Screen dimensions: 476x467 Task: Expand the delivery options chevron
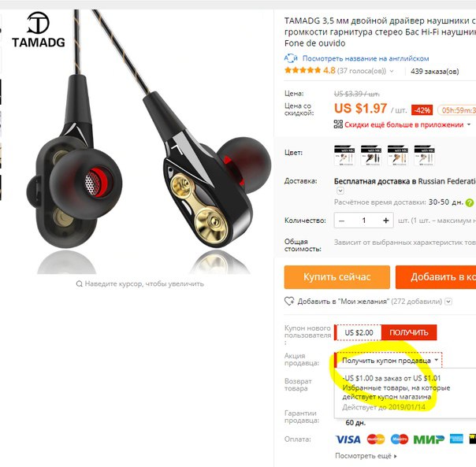click(340, 191)
